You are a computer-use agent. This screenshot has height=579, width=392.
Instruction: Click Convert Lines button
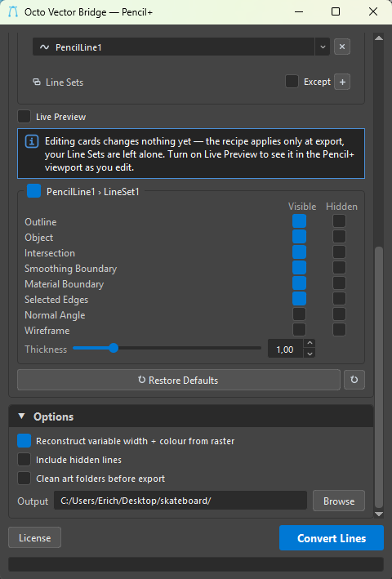(332, 538)
